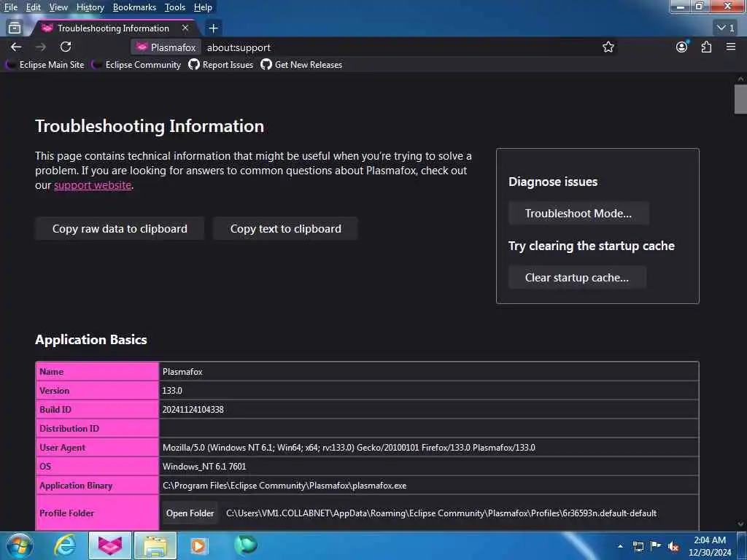Open the View menu
Image resolution: width=747 pixels, height=560 pixels.
click(58, 7)
